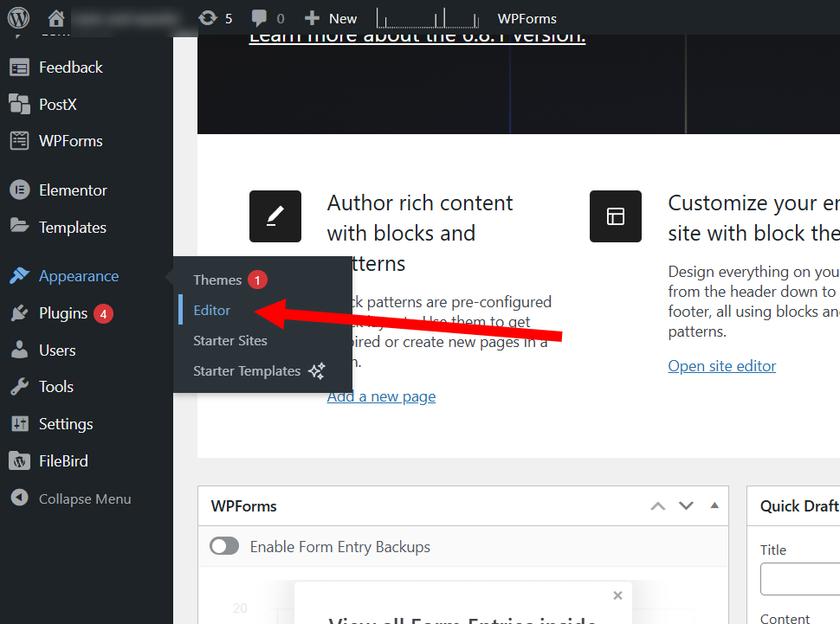Select Starter Sites submenu item
Screen dimensions: 840x624
click(x=230, y=341)
